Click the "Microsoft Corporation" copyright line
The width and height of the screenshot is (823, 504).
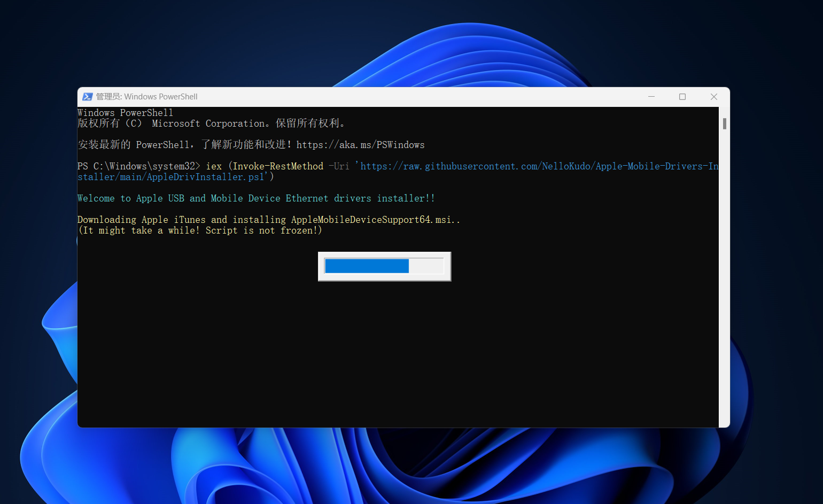coord(212,123)
